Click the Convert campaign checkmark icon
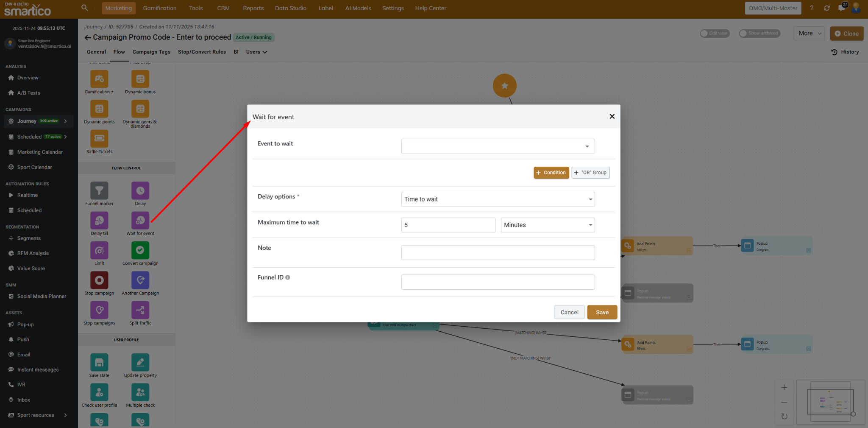This screenshot has width=868, height=428. (x=140, y=251)
